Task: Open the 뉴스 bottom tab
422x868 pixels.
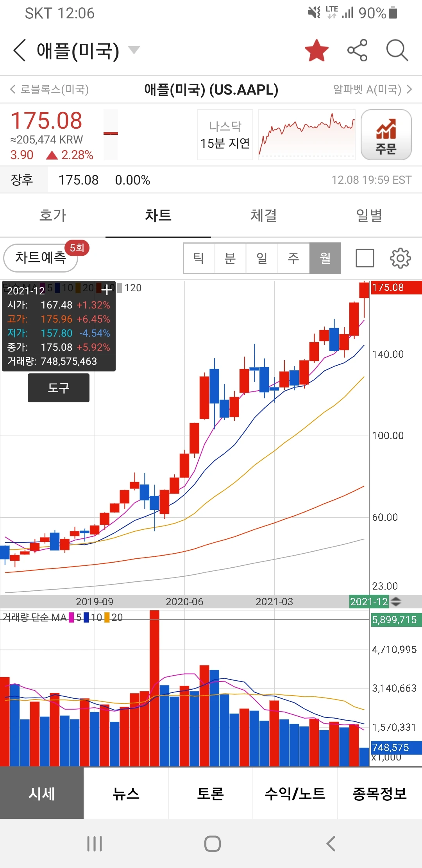Action: click(126, 793)
